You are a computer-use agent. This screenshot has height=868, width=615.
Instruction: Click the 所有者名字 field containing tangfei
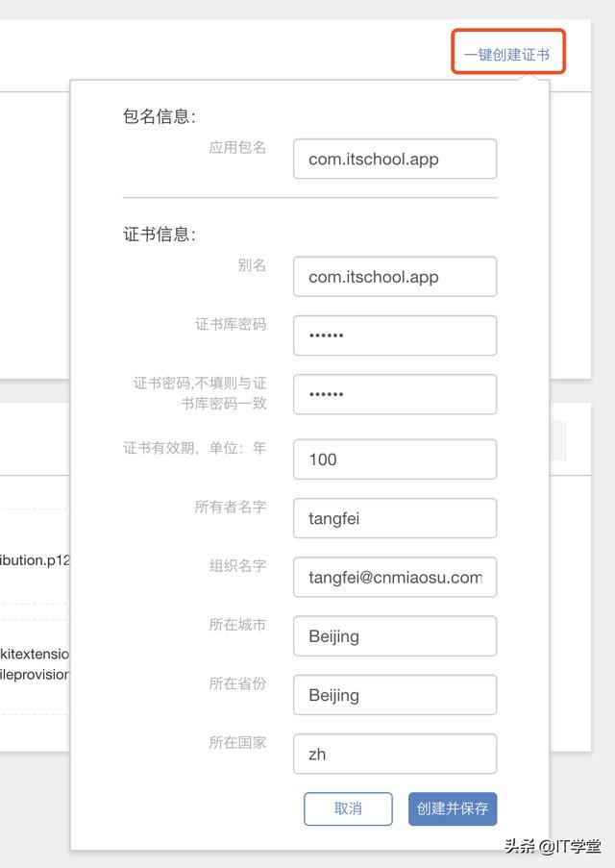[395, 519]
